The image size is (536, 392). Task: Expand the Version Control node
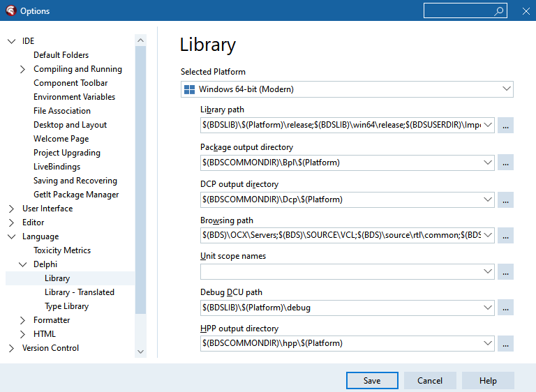click(11, 348)
